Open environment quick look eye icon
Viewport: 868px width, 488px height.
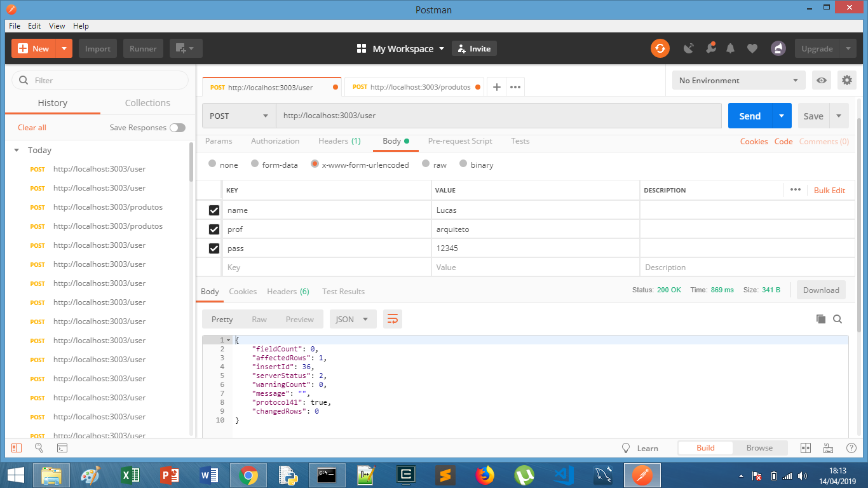(x=822, y=80)
